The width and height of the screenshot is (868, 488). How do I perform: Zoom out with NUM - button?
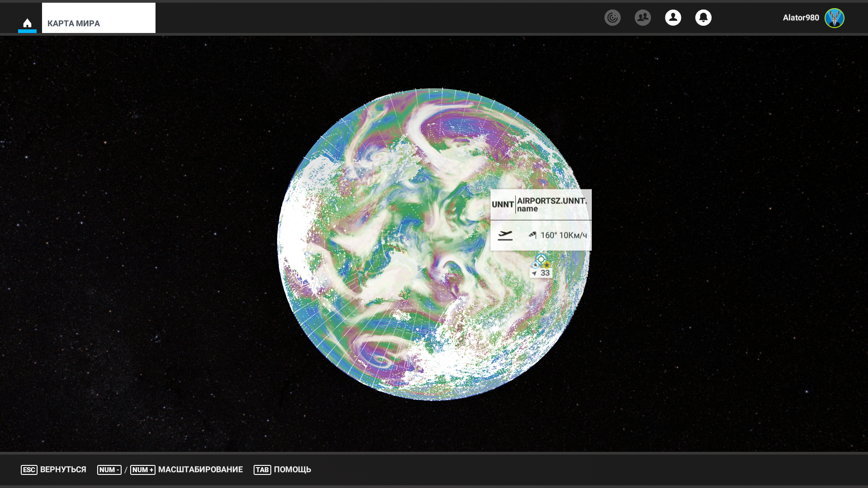point(109,470)
